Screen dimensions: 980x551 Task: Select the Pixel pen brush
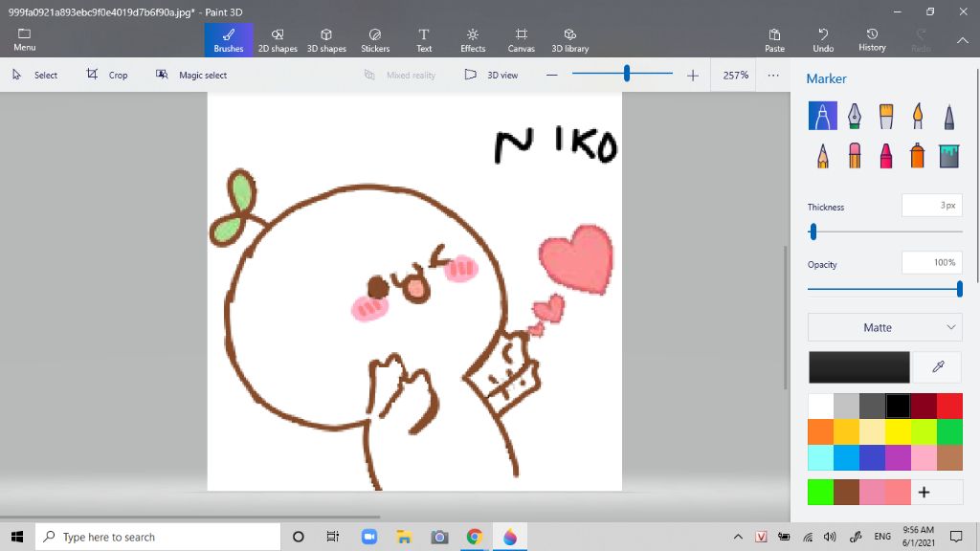(948, 116)
